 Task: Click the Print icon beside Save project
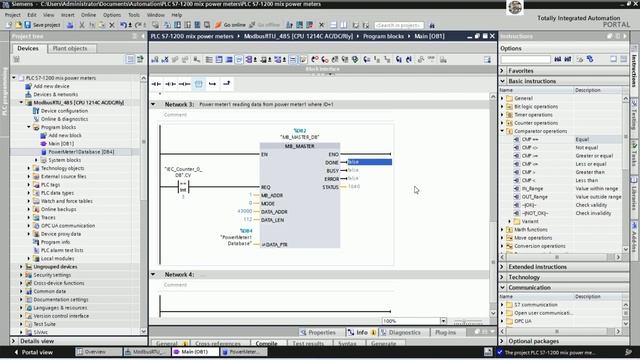70,25
